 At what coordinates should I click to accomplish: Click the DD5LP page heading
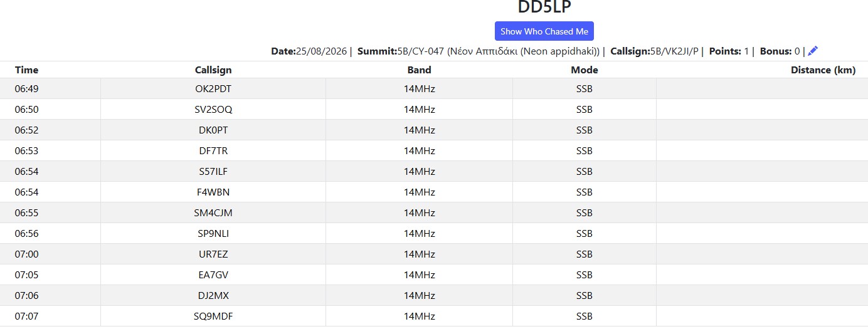coord(544,7)
